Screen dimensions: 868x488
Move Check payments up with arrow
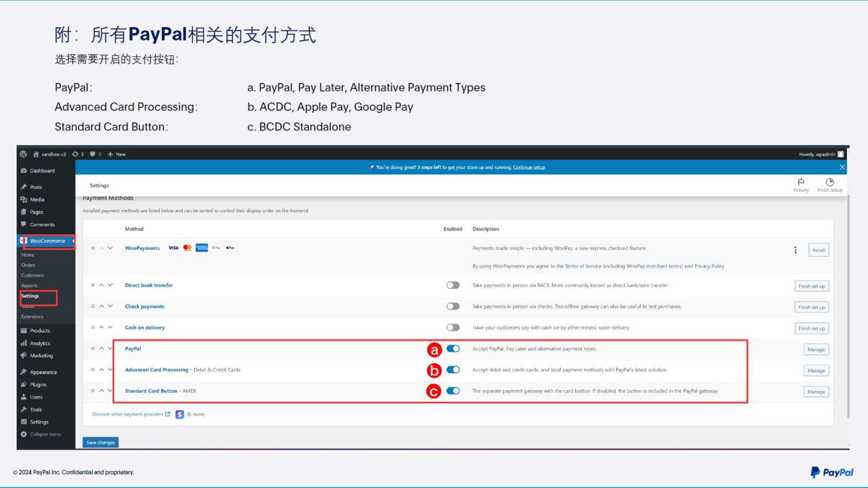point(101,306)
